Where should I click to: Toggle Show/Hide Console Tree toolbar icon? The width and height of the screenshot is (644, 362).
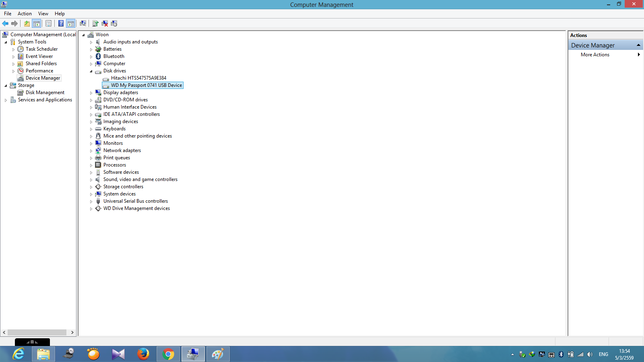click(x=37, y=23)
